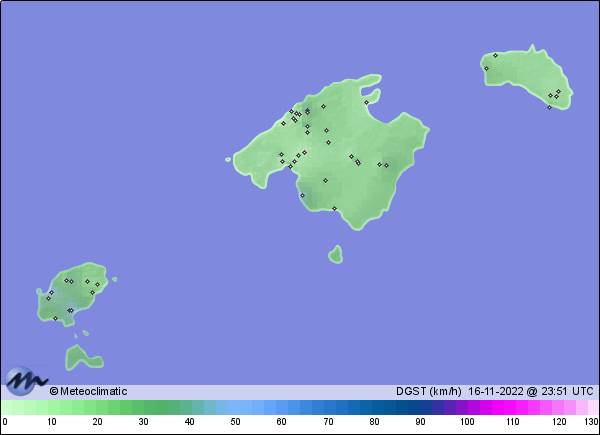Image resolution: width=600 pixels, height=435 pixels.
Task: Select the DGST (km/h) variable label
Action: pos(429,391)
